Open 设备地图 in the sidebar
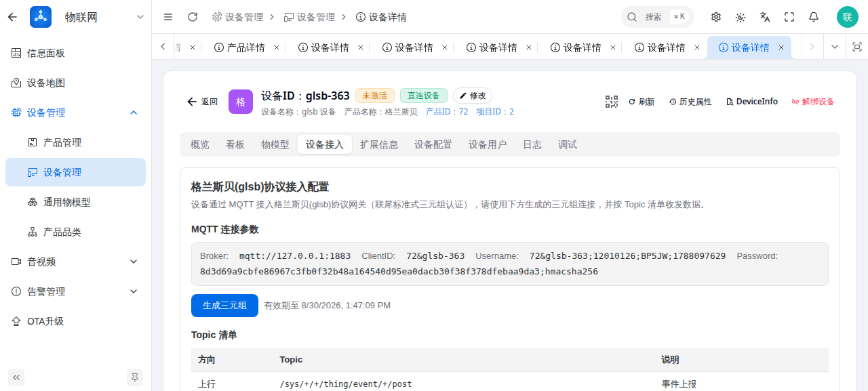Viewport: 868px width, 391px height. tap(75, 83)
